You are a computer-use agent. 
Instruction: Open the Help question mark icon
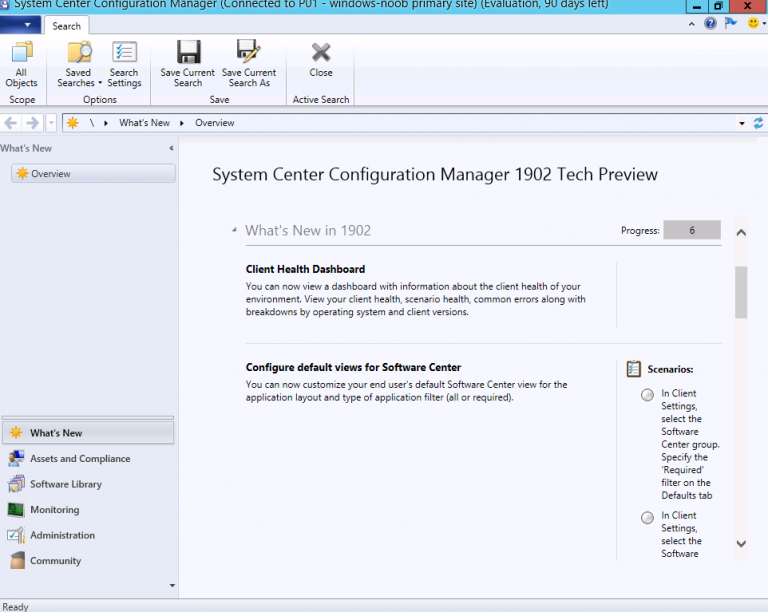pyautogui.click(x=710, y=23)
